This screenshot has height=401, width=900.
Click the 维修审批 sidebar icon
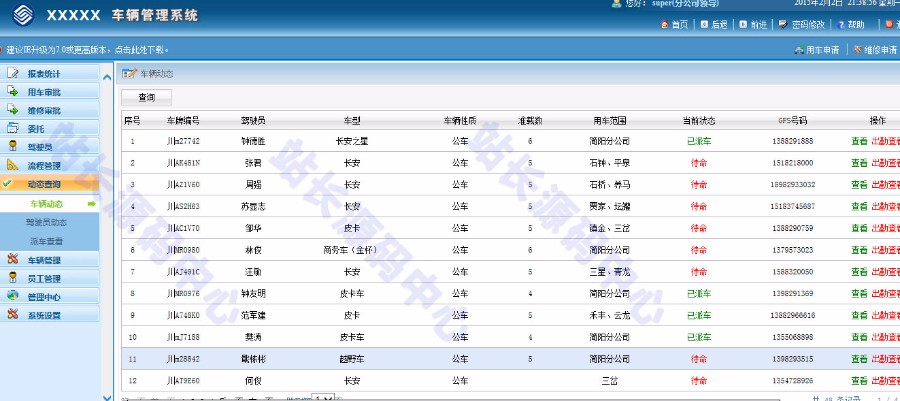click(x=13, y=110)
